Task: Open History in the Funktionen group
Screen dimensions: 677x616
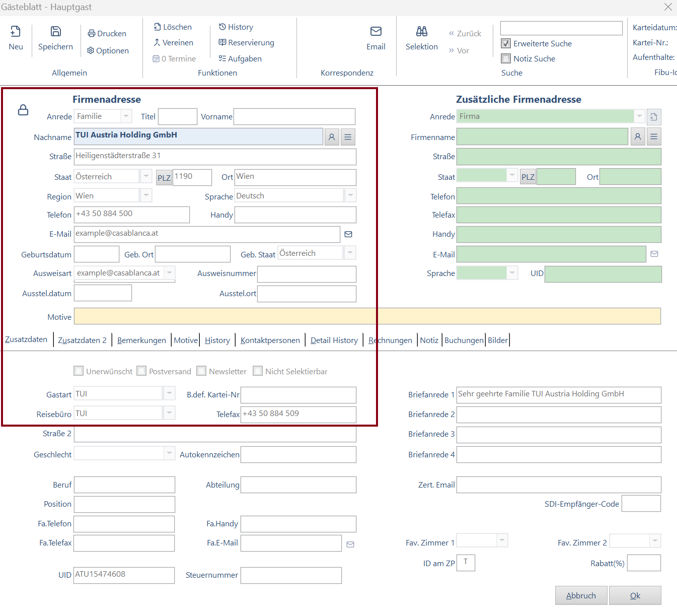Action: click(236, 27)
